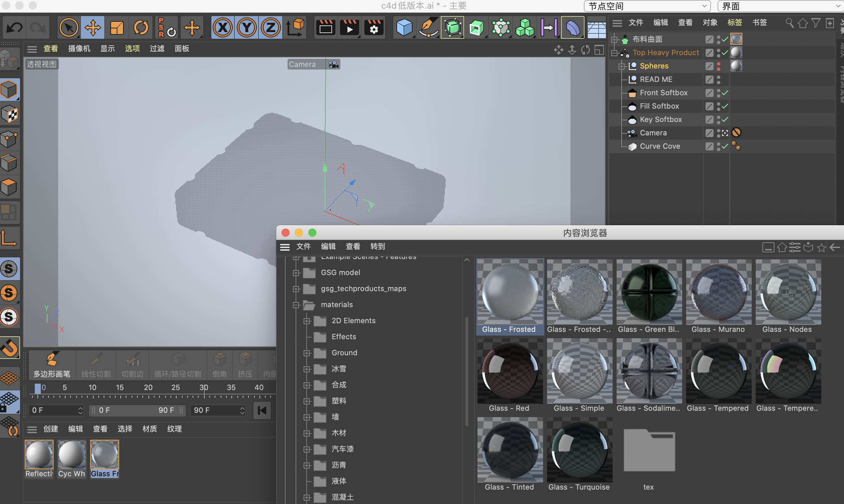Toggle the Curve Cove enable checkmark

[x=725, y=146]
